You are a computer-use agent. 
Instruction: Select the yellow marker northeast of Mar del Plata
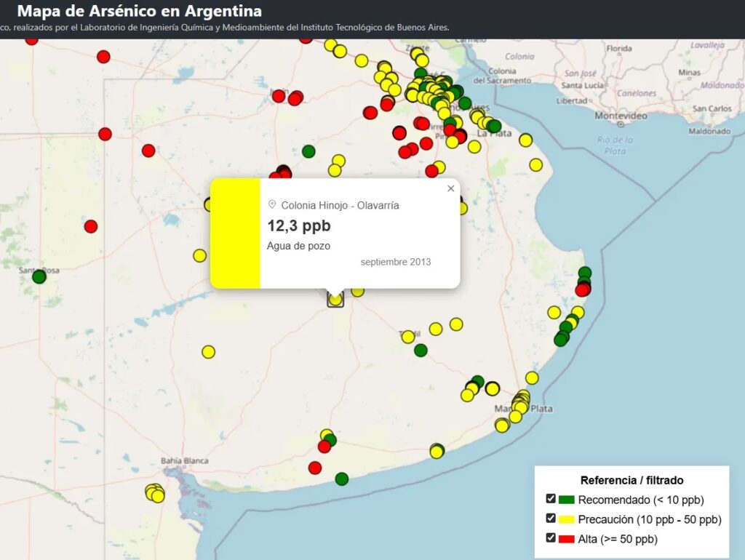point(532,377)
